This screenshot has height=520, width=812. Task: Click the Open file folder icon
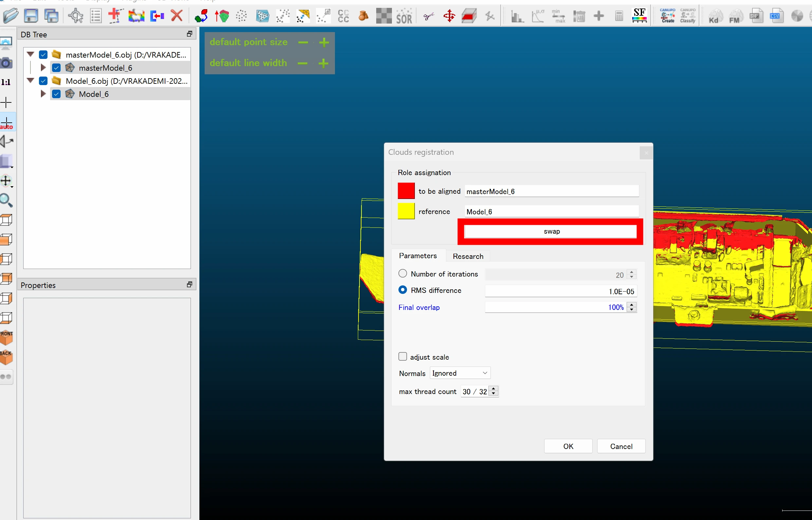[11, 16]
